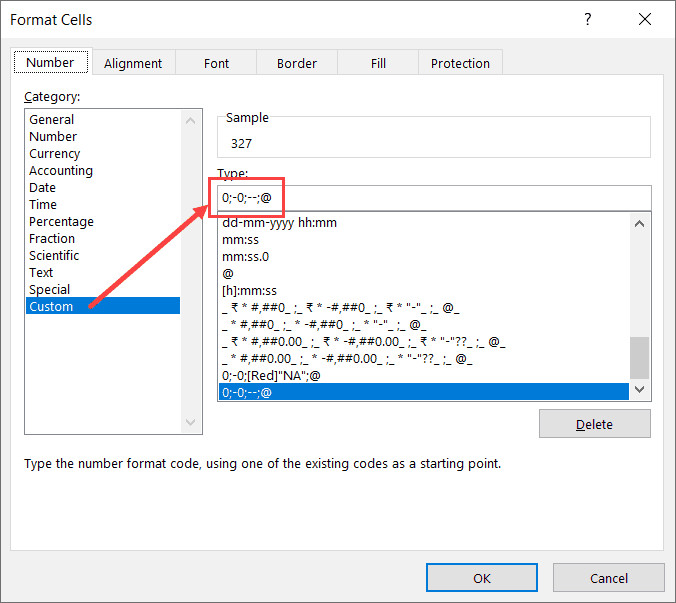The image size is (676, 603).
Task: Switch to the Alignment tab
Action: (x=133, y=63)
